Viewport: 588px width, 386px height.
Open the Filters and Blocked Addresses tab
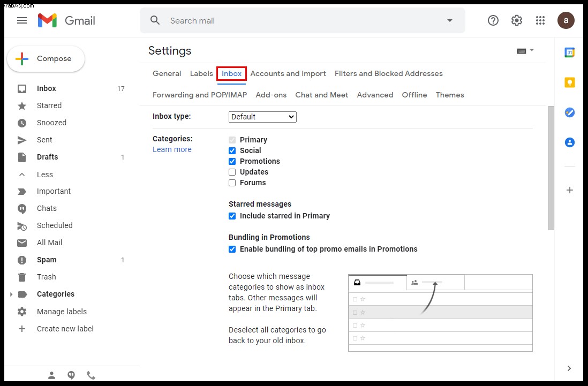click(x=388, y=73)
